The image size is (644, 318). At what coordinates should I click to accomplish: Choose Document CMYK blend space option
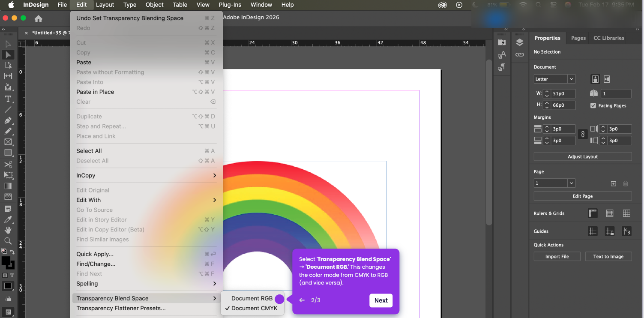[254, 308]
